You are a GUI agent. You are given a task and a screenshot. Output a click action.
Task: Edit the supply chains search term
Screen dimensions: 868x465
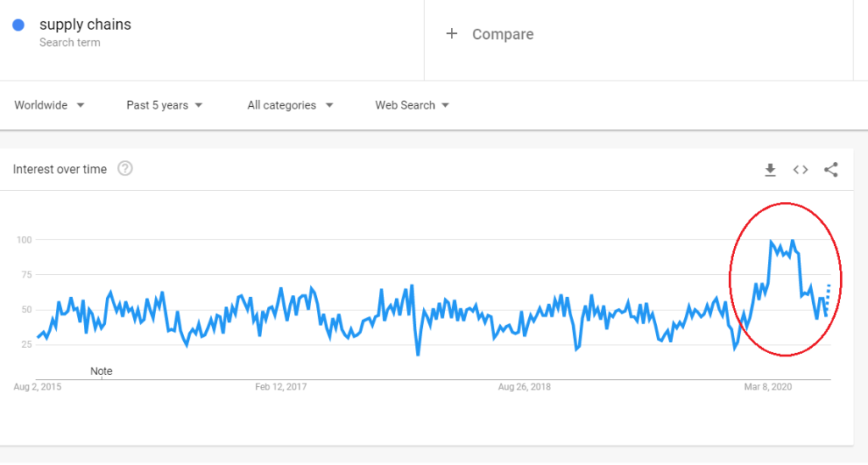(86, 25)
